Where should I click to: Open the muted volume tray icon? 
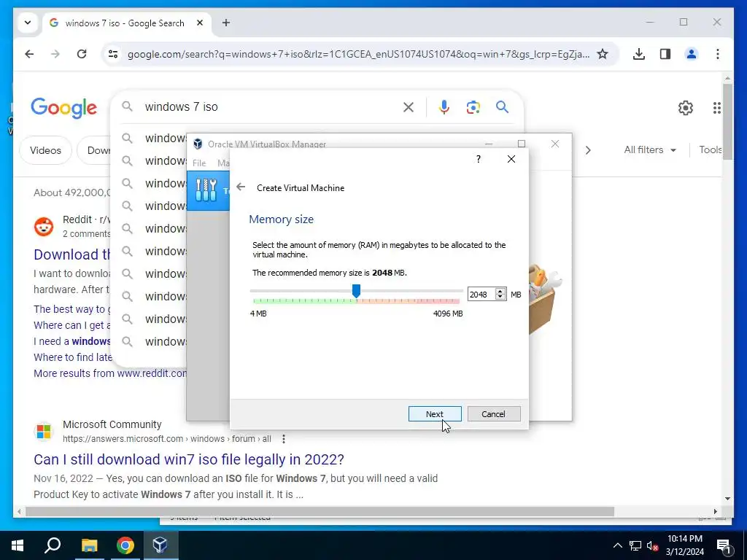(652, 545)
